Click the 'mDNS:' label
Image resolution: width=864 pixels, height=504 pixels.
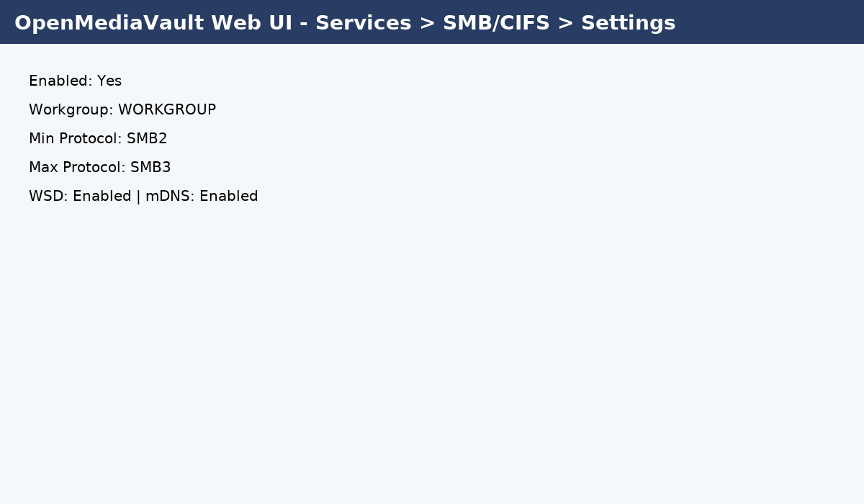pyautogui.click(x=170, y=197)
